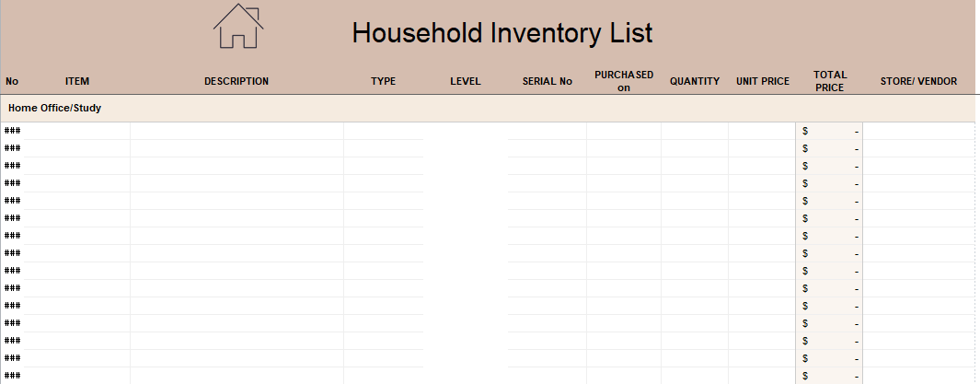The height and width of the screenshot is (384, 980).
Task: Select the SERIAL No column header
Action: tap(547, 81)
